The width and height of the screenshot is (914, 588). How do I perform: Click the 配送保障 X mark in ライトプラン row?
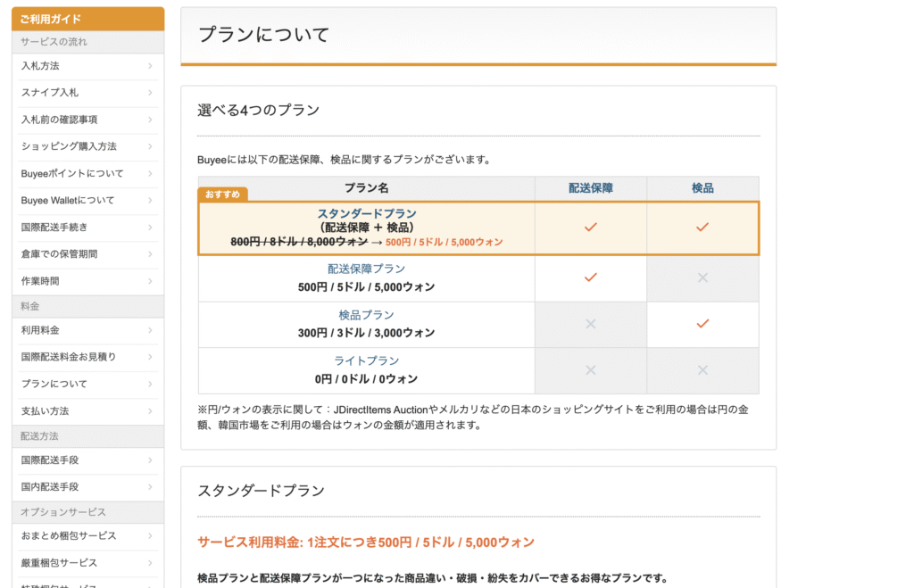point(590,370)
